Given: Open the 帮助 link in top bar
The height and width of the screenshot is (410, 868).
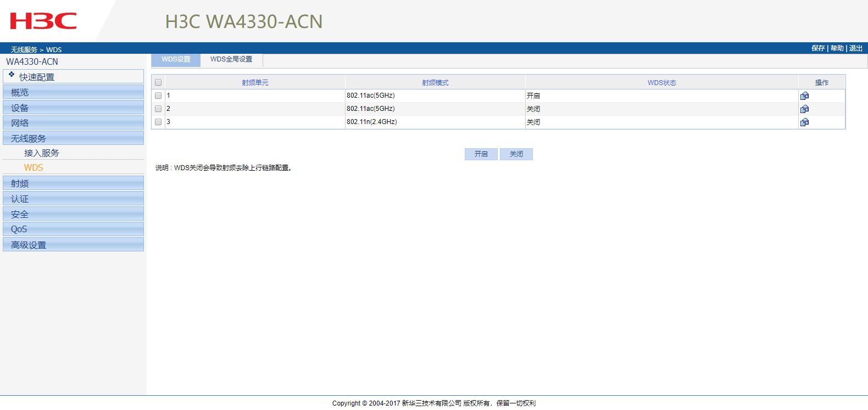Looking at the screenshot, I should click(x=837, y=48).
